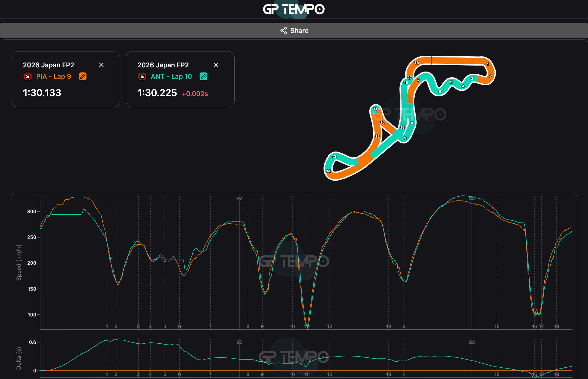Click the +0.092s delta value

tap(195, 94)
